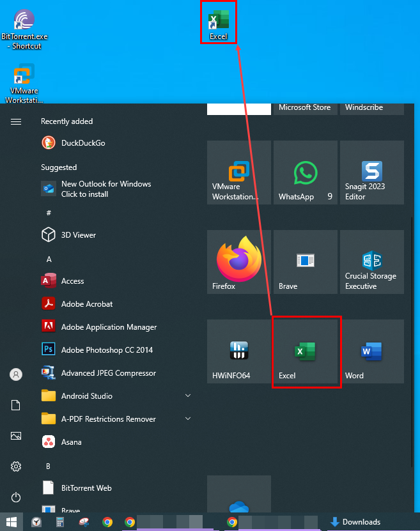Screen dimensions: 420x531
Task: Click the 'B' letter header in the app list
Action: coord(48,466)
